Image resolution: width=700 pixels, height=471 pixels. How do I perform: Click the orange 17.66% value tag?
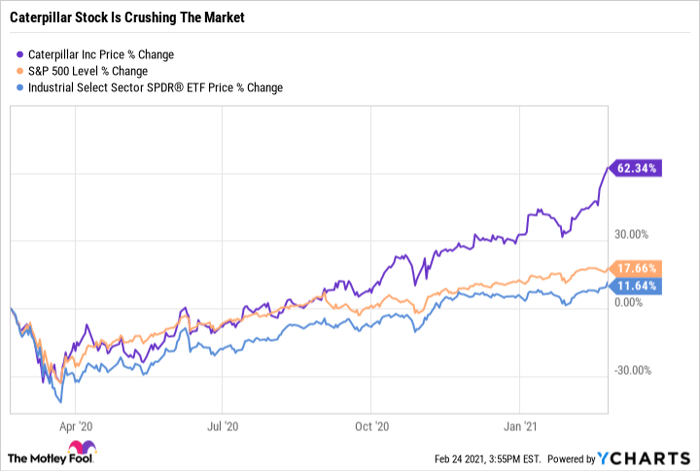(x=636, y=268)
